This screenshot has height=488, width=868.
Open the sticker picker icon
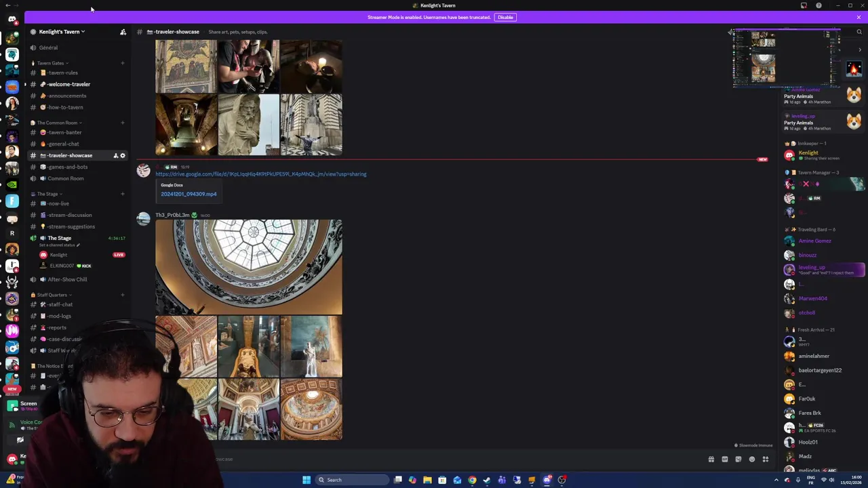(738, 460)
